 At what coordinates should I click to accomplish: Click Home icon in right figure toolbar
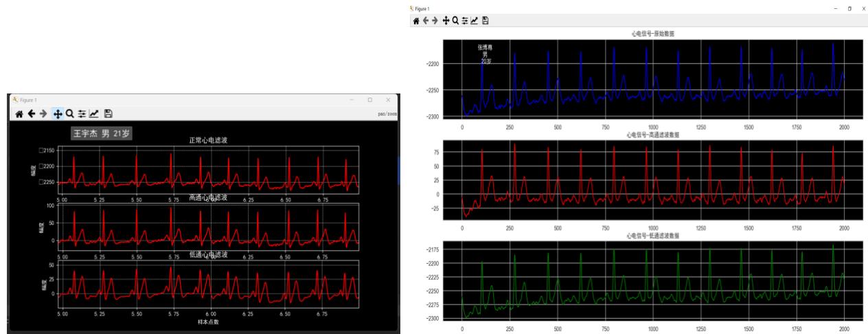(x=416, y=21)
